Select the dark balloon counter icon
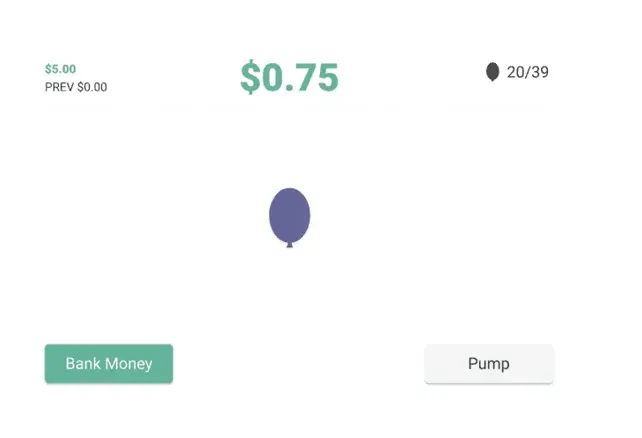The height and width of the screenshot is (438, 642). coord(493,72)
